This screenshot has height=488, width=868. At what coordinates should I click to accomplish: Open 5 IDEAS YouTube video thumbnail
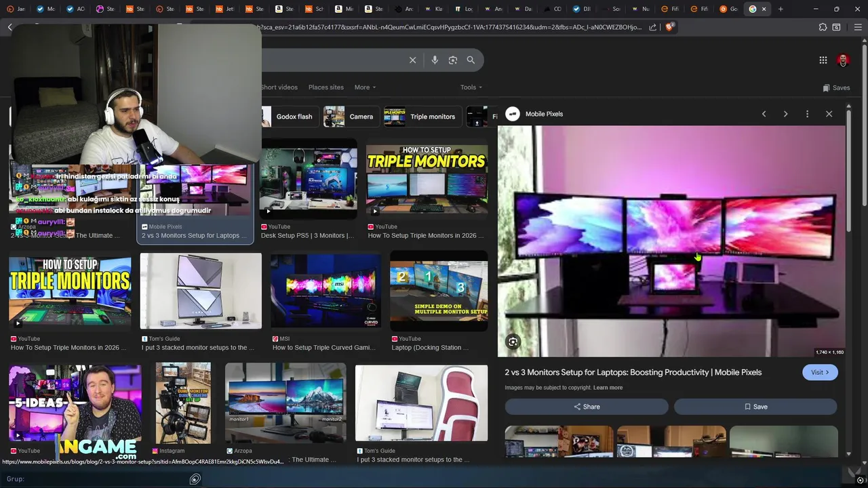pyautogui.click(x=75, y=403)
